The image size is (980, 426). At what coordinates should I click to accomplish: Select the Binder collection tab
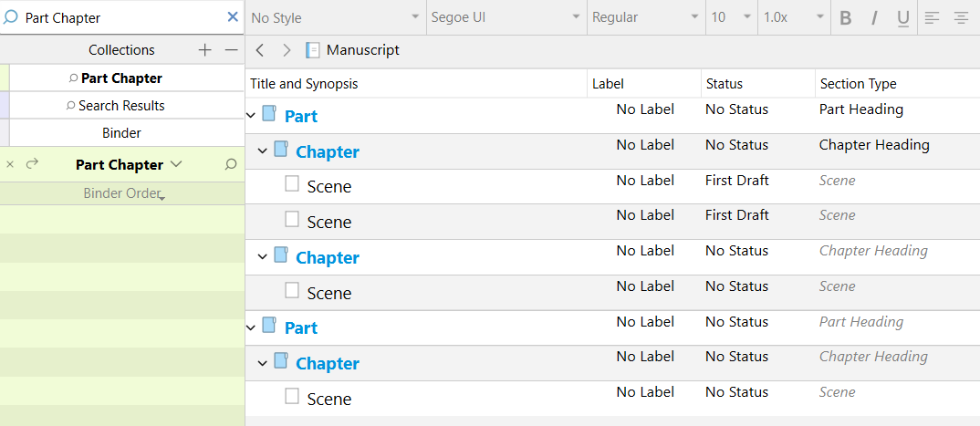point(121,133)
